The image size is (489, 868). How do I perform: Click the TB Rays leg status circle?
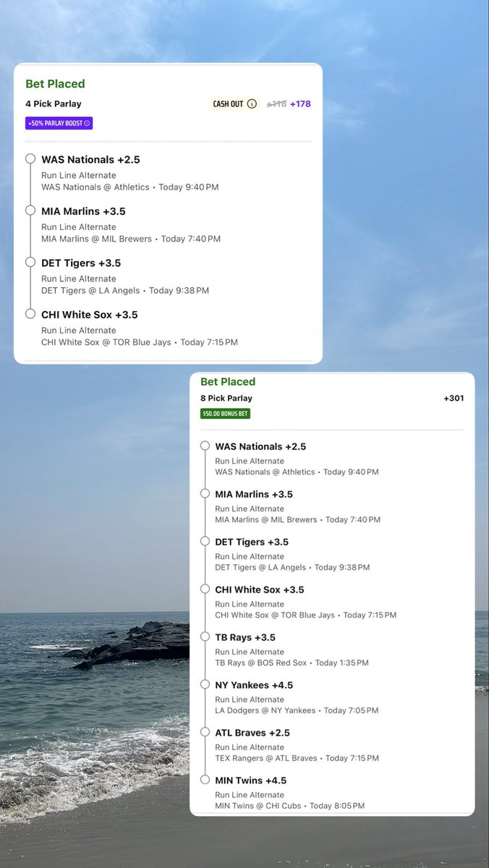click(205, 637)
